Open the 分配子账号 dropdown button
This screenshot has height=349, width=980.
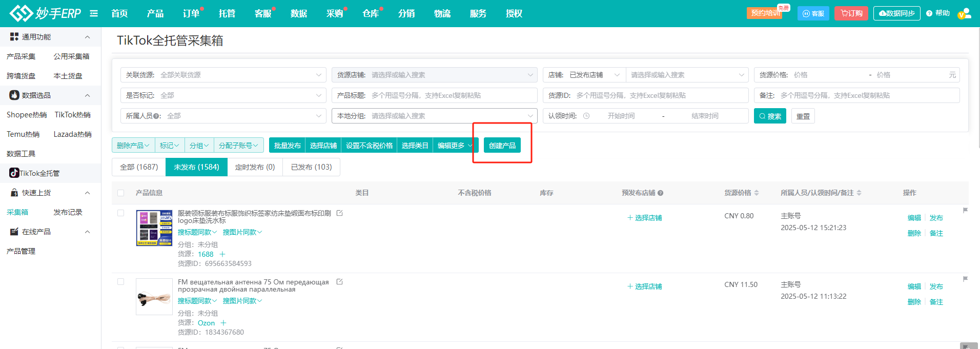[x=239, y=146]
